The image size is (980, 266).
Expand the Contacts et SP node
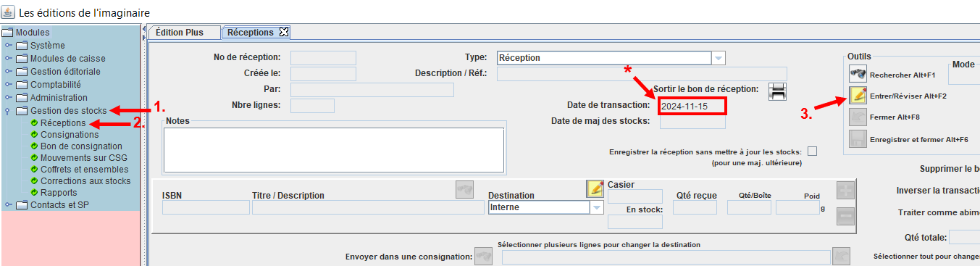pos(8,205)
